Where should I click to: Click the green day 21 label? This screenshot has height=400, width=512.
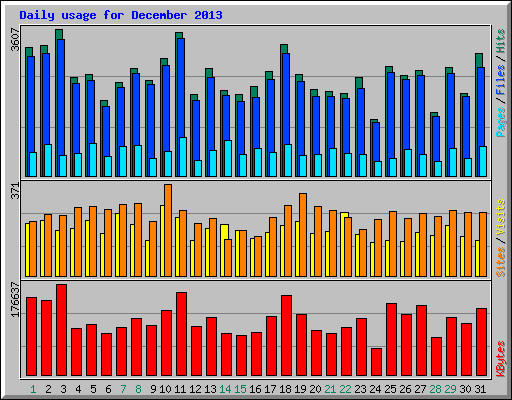tap(330, 389)
